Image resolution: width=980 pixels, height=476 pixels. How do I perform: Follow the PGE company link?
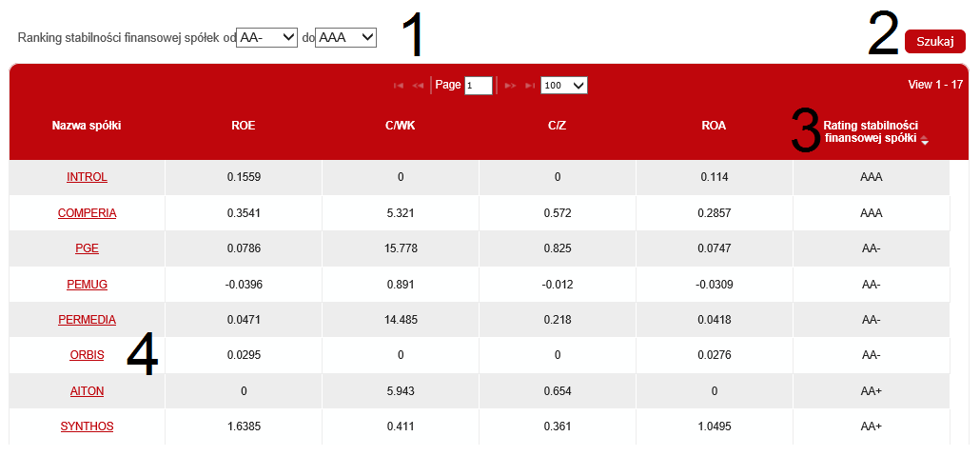87,248
